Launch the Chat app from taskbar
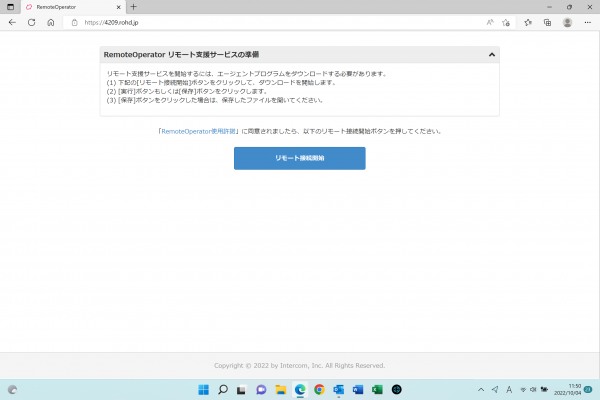Screen dimensions: 600x400 pyautogui.click(x=261, y=390)
